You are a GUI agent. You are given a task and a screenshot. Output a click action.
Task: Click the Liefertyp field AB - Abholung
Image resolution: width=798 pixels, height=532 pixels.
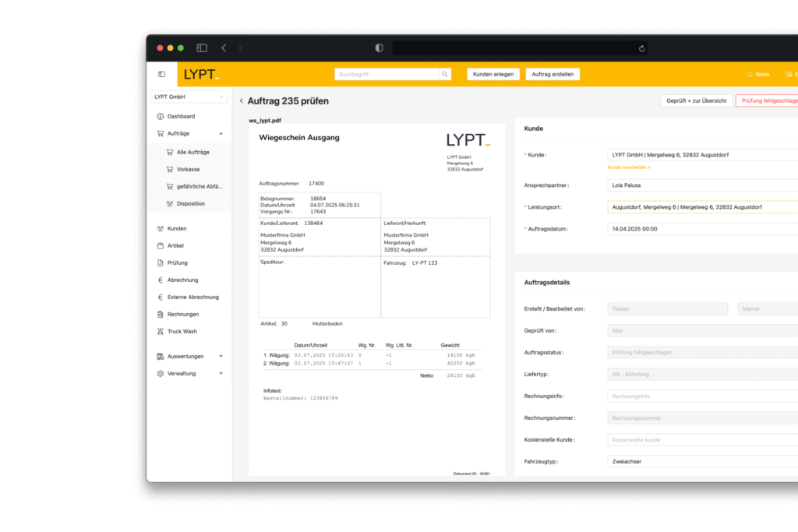(703, 375)
